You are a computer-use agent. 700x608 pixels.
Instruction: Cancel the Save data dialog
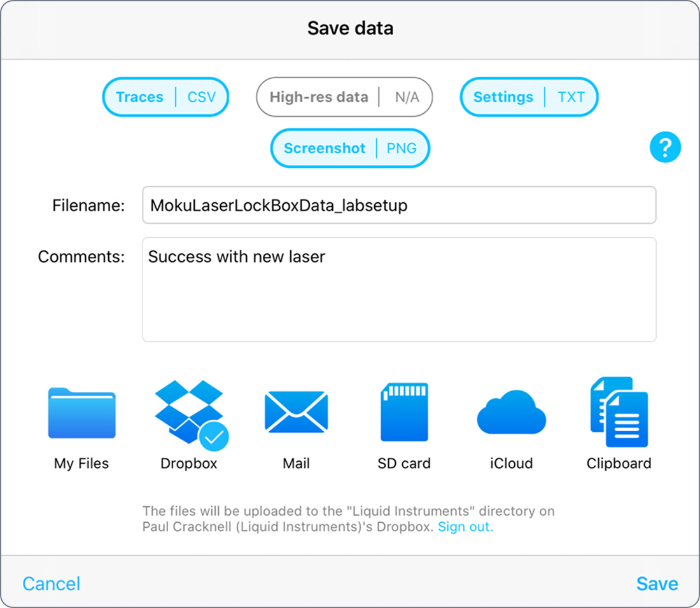pos(52,583)
